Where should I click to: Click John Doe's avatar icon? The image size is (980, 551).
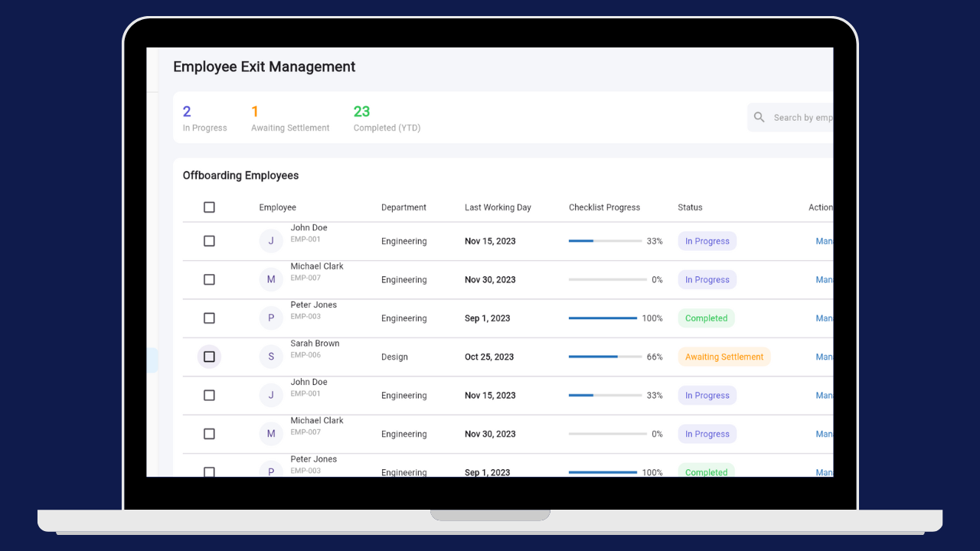271,240
